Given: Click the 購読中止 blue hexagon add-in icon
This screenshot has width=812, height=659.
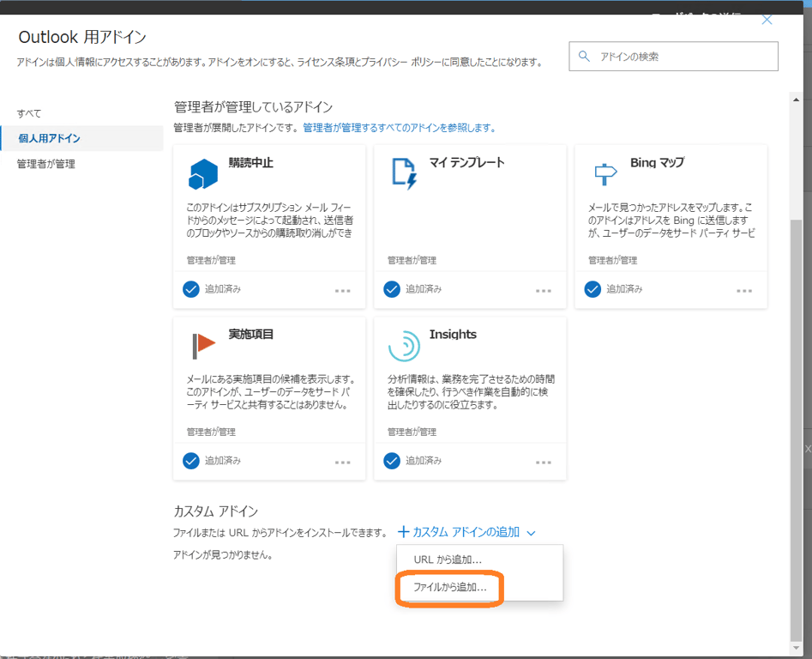Looking at the screenshot, I should pos(203,173).
